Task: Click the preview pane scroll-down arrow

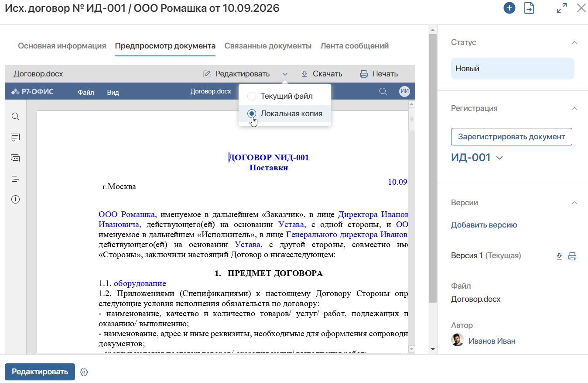Action: pyautogui.click(x=433, y=349)
